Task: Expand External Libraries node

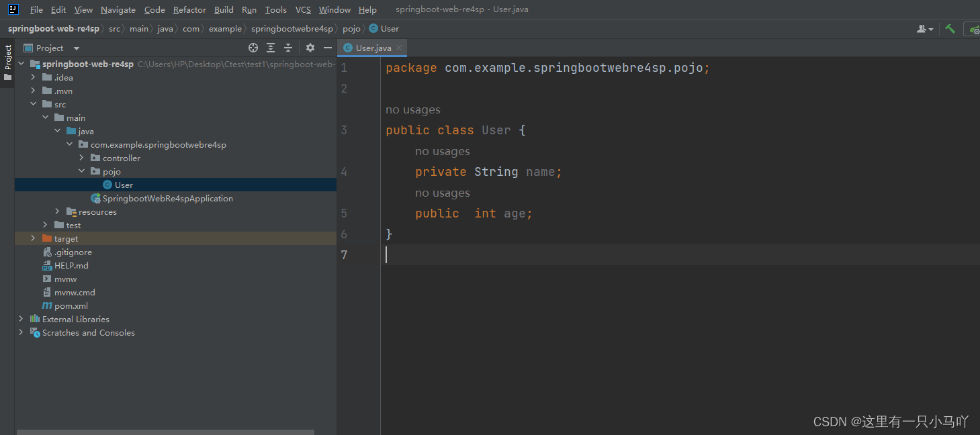Action: pos(21,319)
